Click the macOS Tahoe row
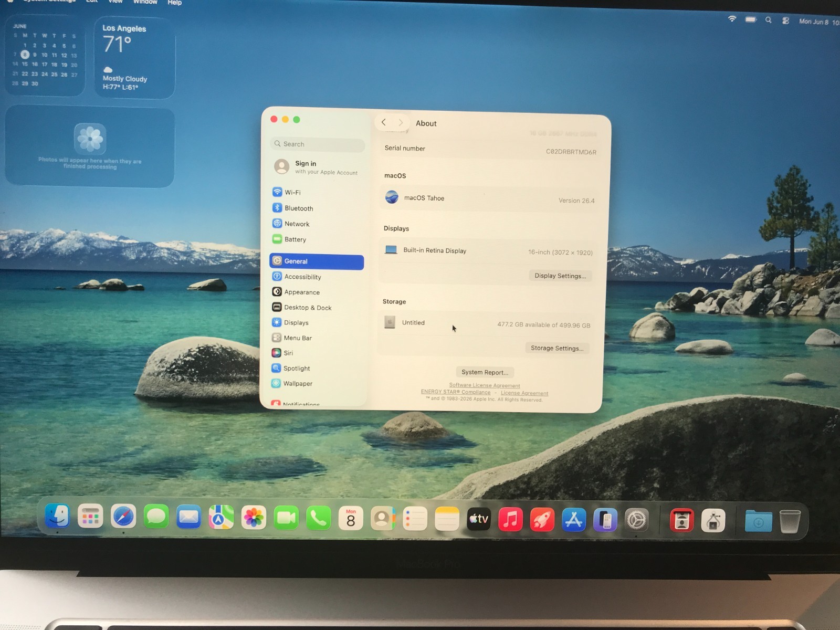 (x=489, y=198)
